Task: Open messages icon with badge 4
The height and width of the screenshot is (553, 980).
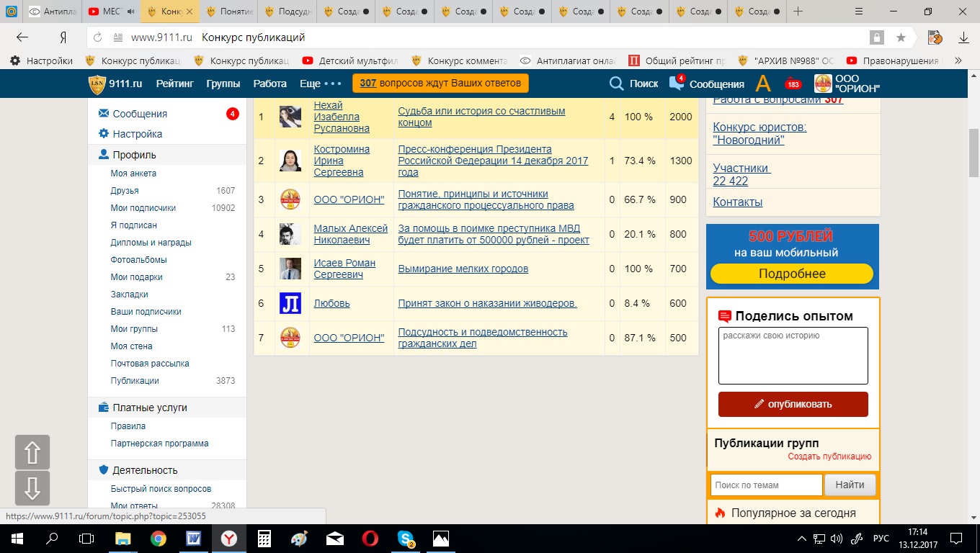Action: pyautogui.click(x=677, y=83)
